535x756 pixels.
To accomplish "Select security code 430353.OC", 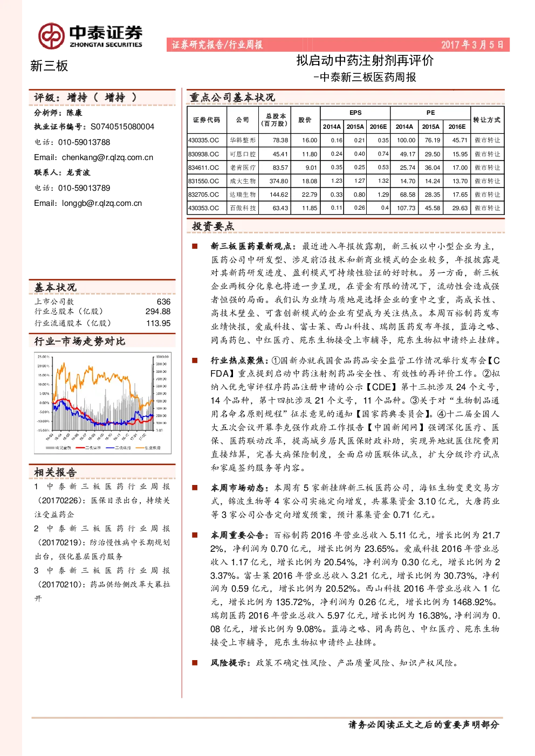I will (204, 208).
